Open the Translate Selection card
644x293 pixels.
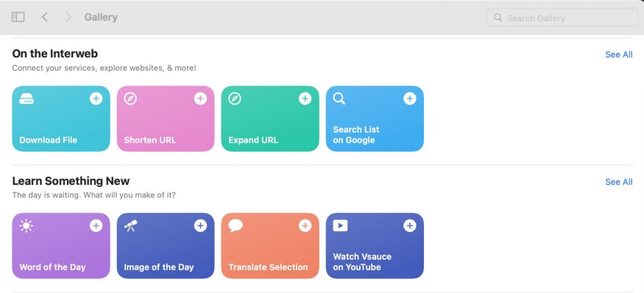[x=270, y=246]
